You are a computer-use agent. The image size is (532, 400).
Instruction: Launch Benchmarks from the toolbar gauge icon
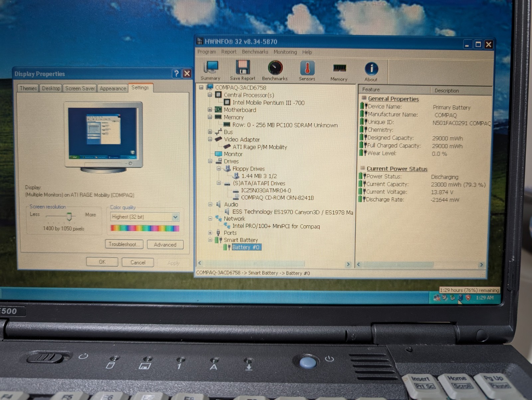[275, 70]
